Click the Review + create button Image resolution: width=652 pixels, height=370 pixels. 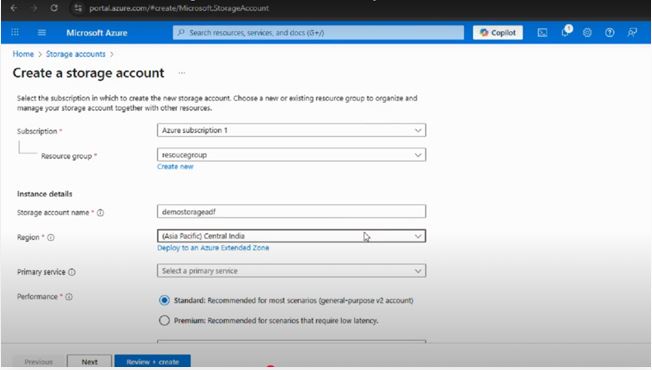coord(153,362)
